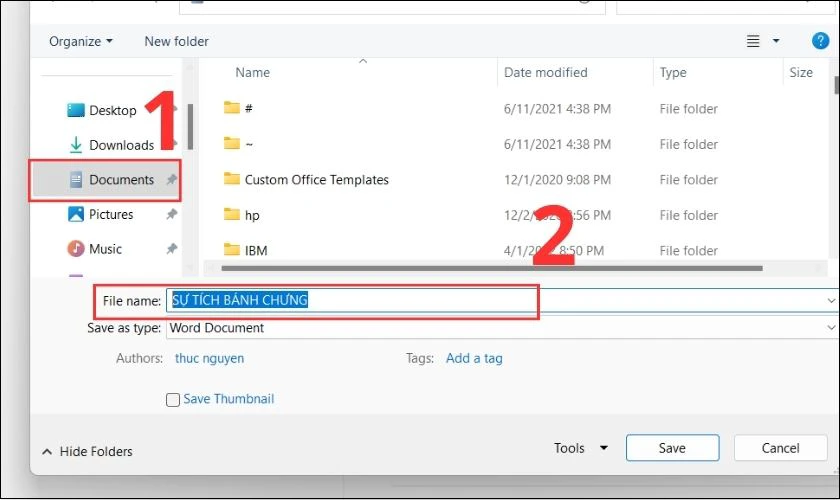Screen dimensions: 840x500
Task: Select the hp folder
Action: [x=252, y=215]
